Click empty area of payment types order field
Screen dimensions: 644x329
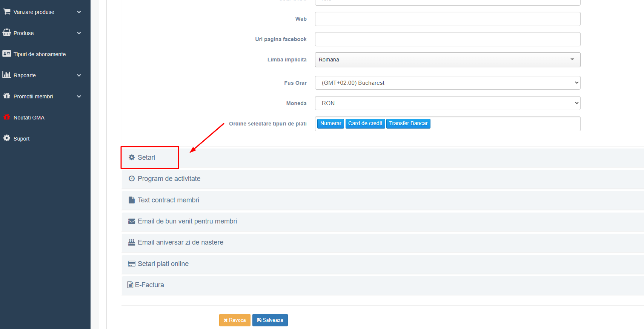pos(506,124)
